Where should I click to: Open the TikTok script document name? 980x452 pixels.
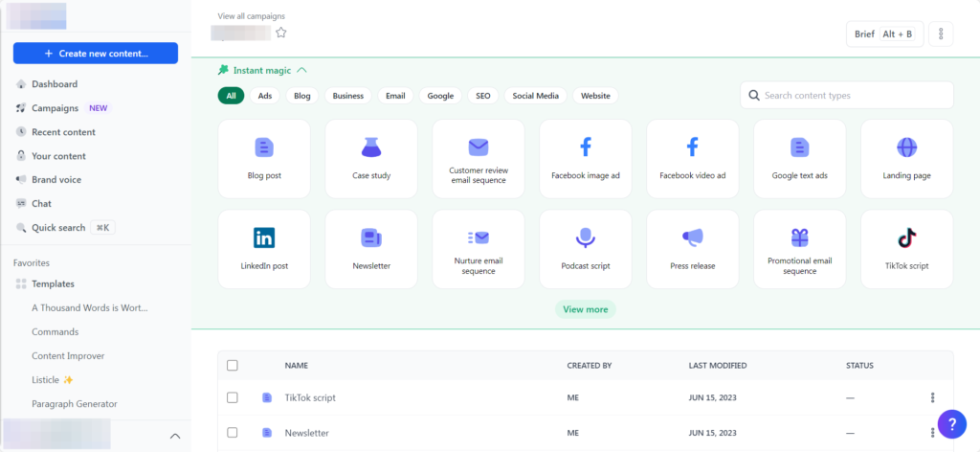(310, 397)
